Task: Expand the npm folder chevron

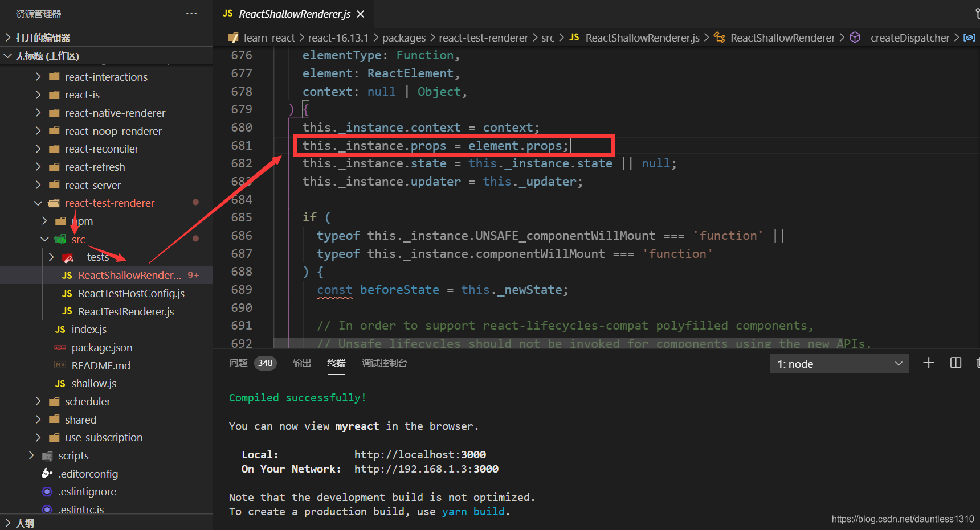Action: [x=44, y=221]
